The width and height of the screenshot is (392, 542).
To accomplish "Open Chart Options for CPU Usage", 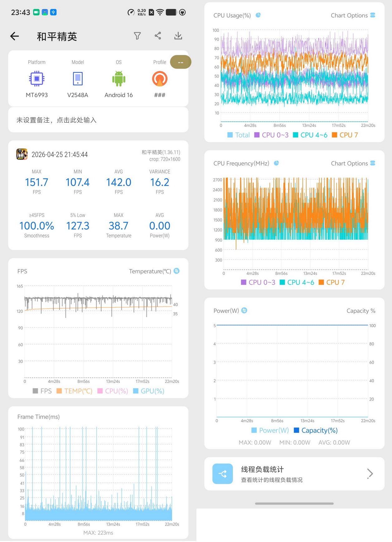I will 353,15.
